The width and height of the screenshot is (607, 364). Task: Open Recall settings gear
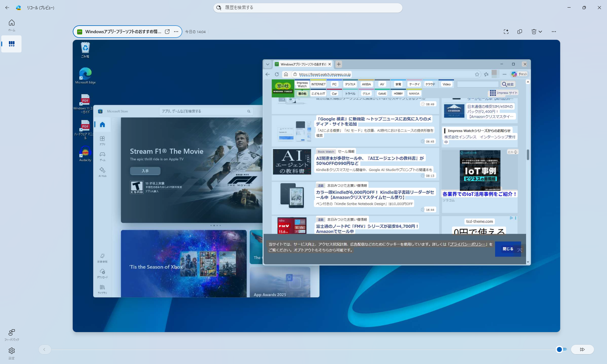(x=11, y=351)
